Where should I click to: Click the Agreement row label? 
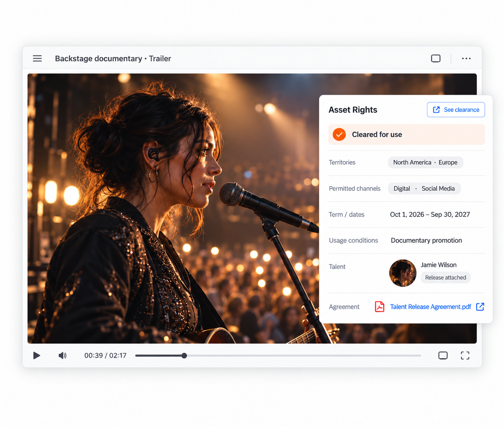tap(344, 307)
